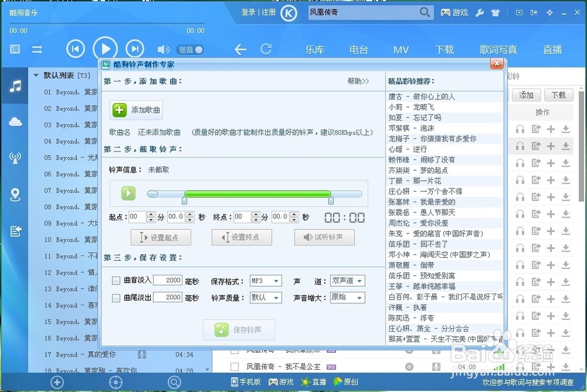This screenshot has width=587, height=392.
Task: Open the music library icon in left sidebar
Action: tap(15, 86)
